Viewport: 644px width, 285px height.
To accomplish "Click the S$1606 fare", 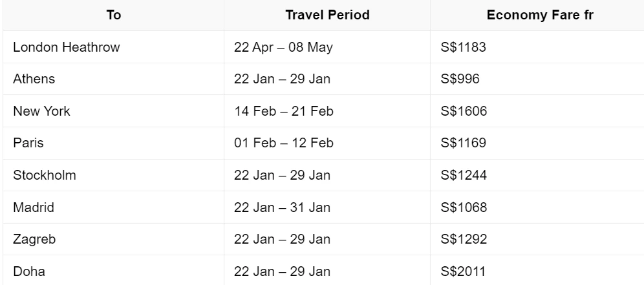I will click(464, 111).
